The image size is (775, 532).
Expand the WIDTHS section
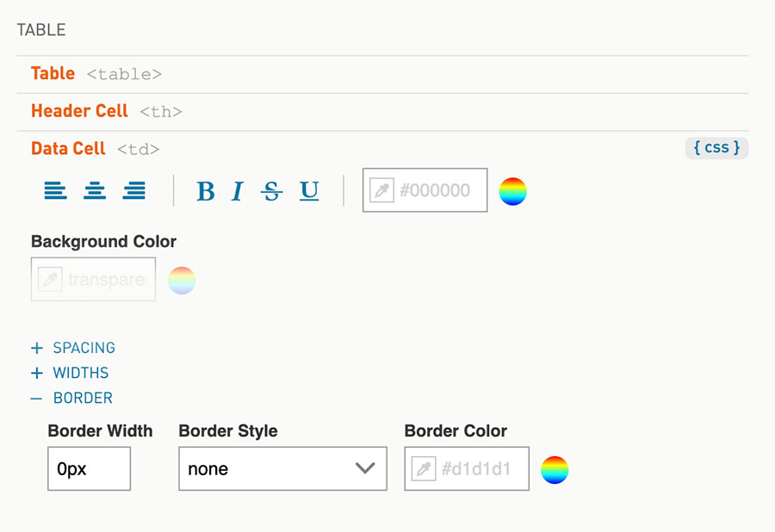click(x=70, y=373)
